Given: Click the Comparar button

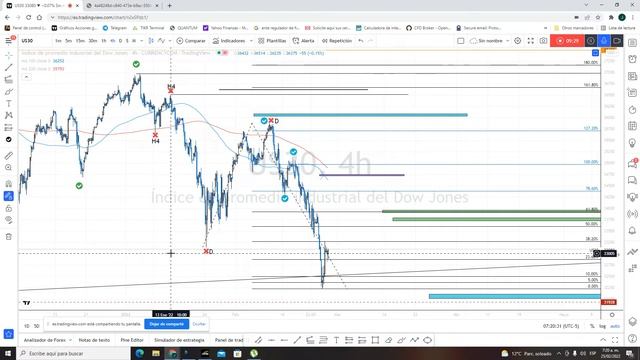Looking at the screenshot, I should [191, 41].
